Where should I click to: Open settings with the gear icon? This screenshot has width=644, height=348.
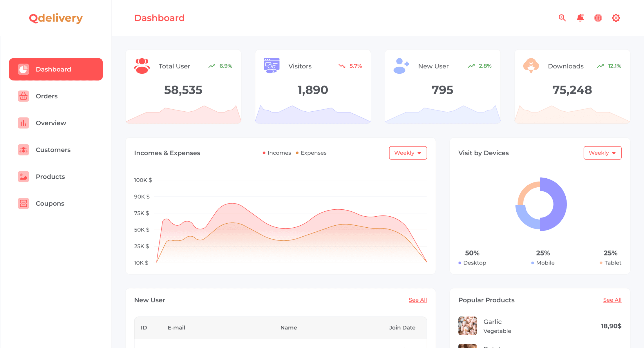pyautogui.click(x=616, y=18)
